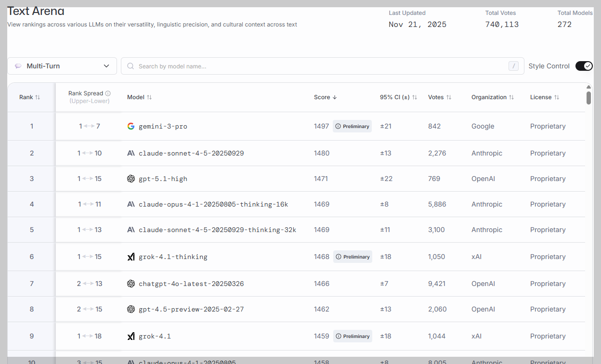Click the Score descending arrow
Screen dimensions: 601x364
[x=335, y=97]
